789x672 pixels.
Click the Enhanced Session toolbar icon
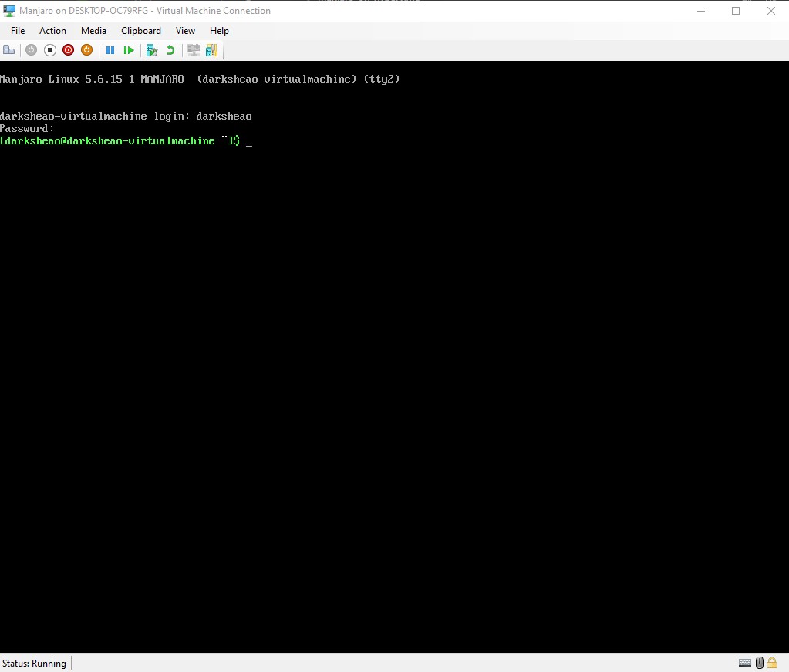pyautogui.click(x=194, y=50)
